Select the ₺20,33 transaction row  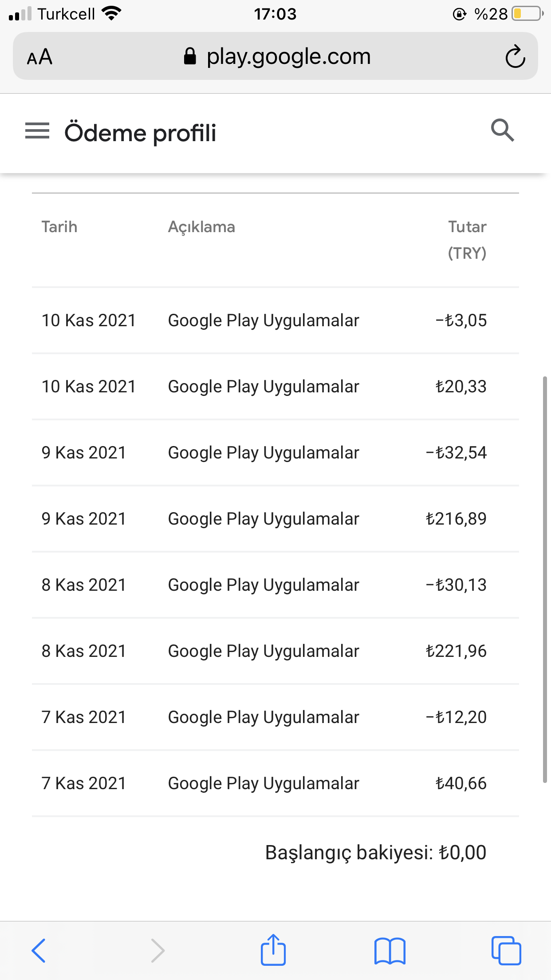pos(275,387)
